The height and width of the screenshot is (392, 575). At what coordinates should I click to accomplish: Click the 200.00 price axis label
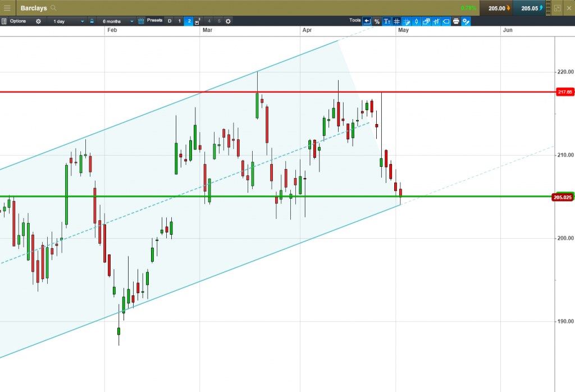565,238
